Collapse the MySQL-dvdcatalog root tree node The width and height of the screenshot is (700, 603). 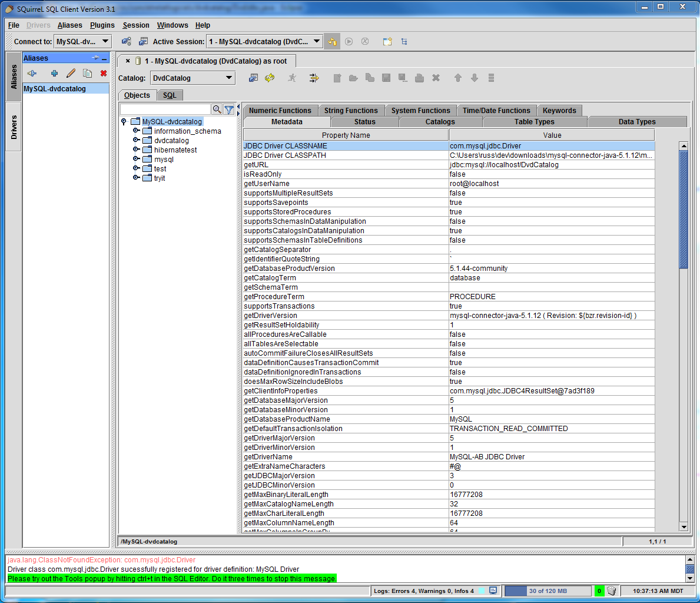point(124,121)
